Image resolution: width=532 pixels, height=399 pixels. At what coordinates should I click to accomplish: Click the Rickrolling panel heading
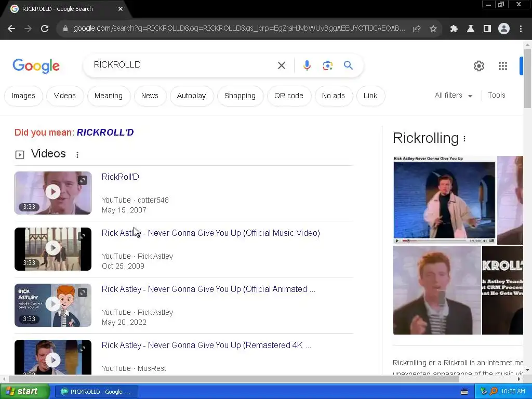point(425,138)
